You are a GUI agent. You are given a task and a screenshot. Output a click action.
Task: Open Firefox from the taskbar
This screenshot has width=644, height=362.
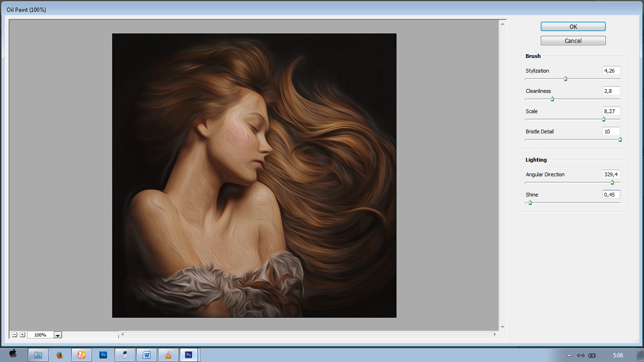[59, 355]
